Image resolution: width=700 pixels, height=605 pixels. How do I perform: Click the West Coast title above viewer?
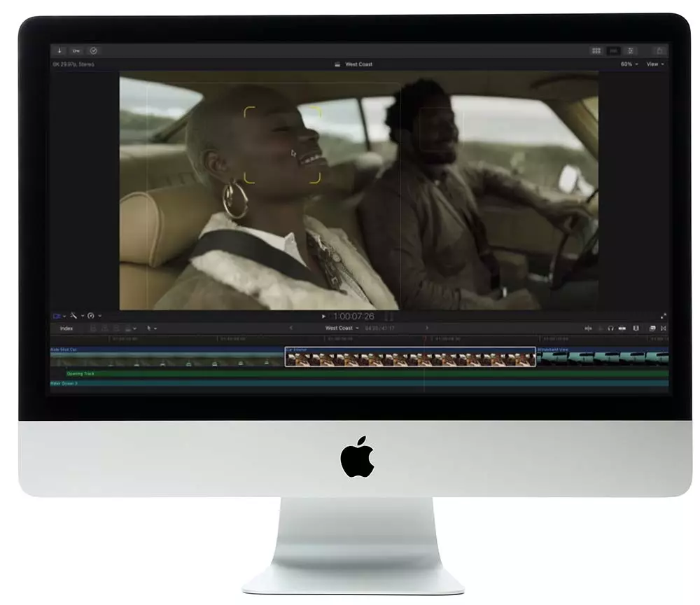358,64
